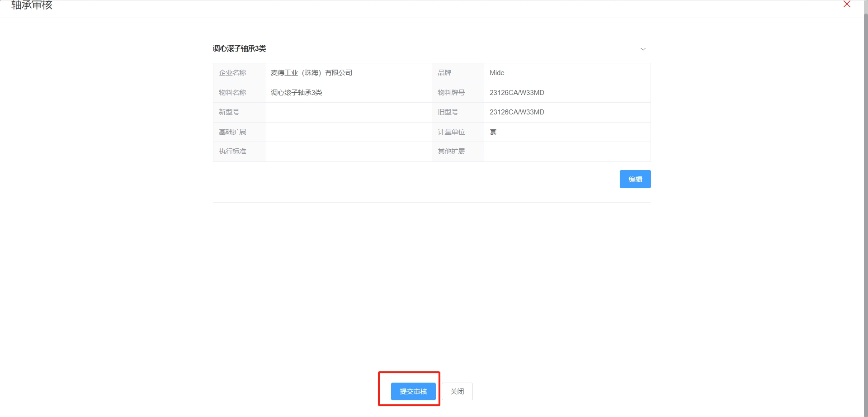Click the empty 新型号 value cell
The image size is (868, 417).
coord(348,112)
